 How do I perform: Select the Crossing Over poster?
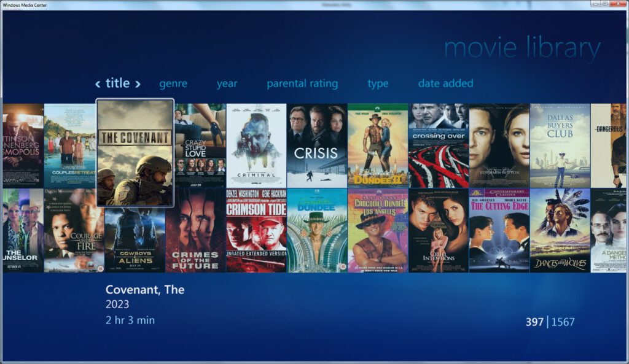(439, 145)
